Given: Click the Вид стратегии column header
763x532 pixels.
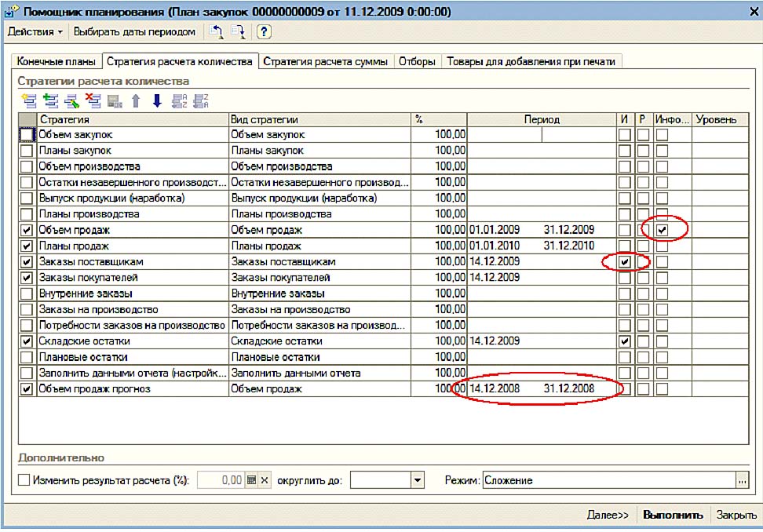Looking at the screenshot, I should pos(320,119).
